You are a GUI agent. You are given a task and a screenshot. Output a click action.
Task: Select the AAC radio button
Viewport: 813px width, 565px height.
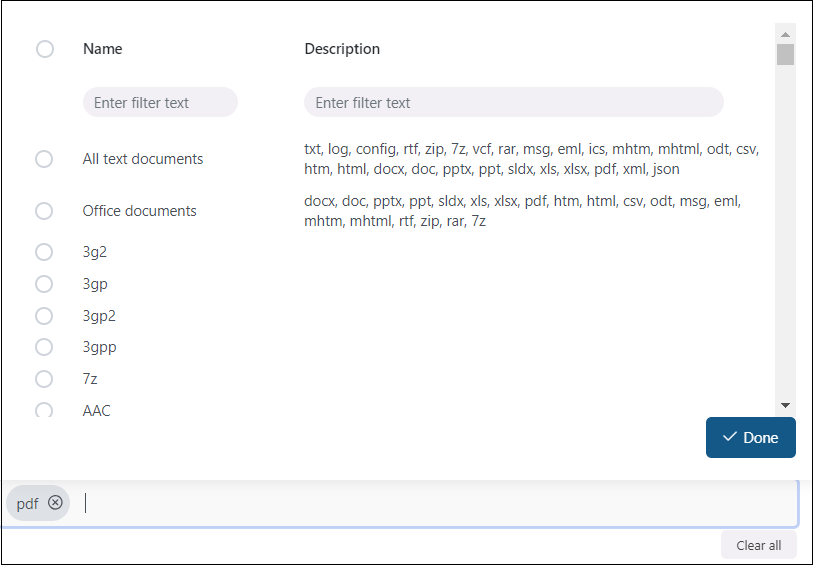pyautogui.click(x=44, y=410)
